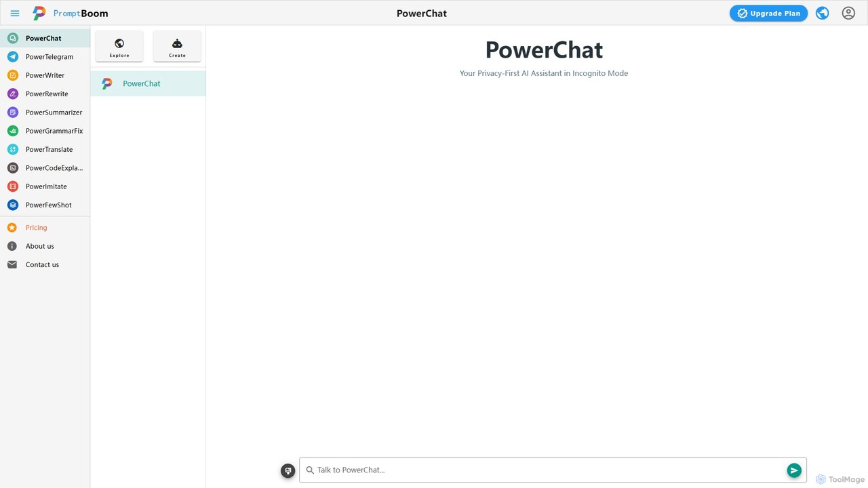Toggle the hamburger menu icon
Screen dimensions: 868x488
click(x=15, y=13)
